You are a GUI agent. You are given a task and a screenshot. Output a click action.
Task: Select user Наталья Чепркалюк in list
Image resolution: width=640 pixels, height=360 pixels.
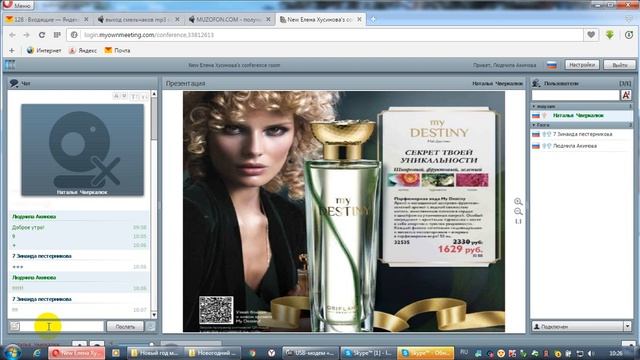click(x=582, y=116)
